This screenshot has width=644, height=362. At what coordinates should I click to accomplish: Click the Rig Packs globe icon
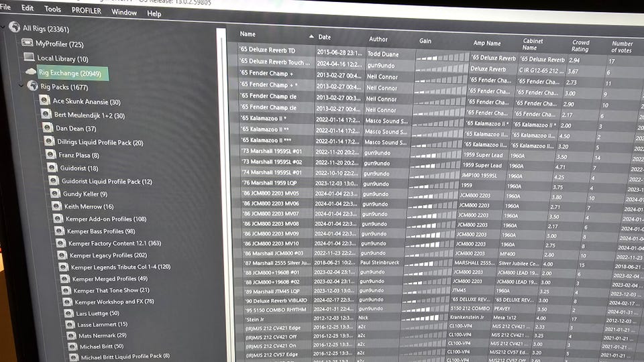click(x=32, y=85)
